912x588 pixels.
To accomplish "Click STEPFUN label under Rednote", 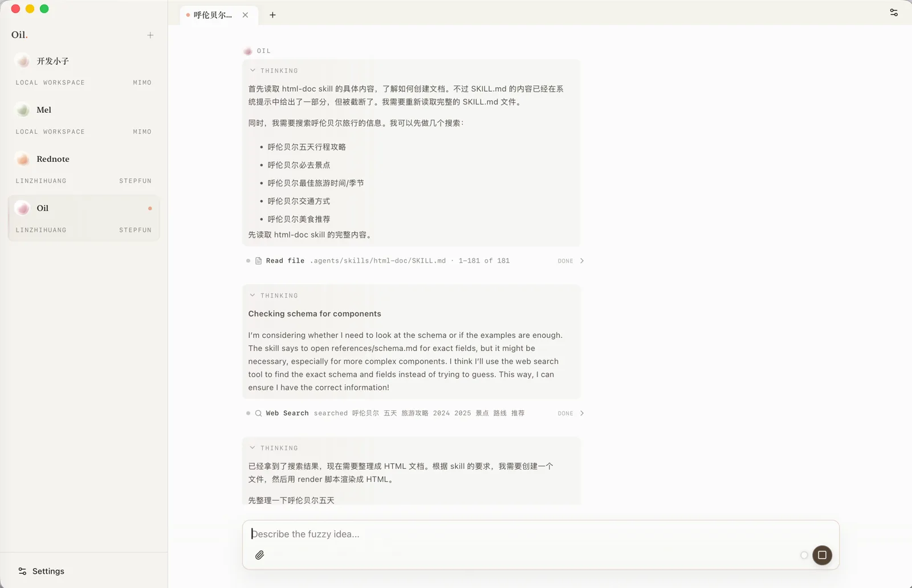I will pos(136,181).
